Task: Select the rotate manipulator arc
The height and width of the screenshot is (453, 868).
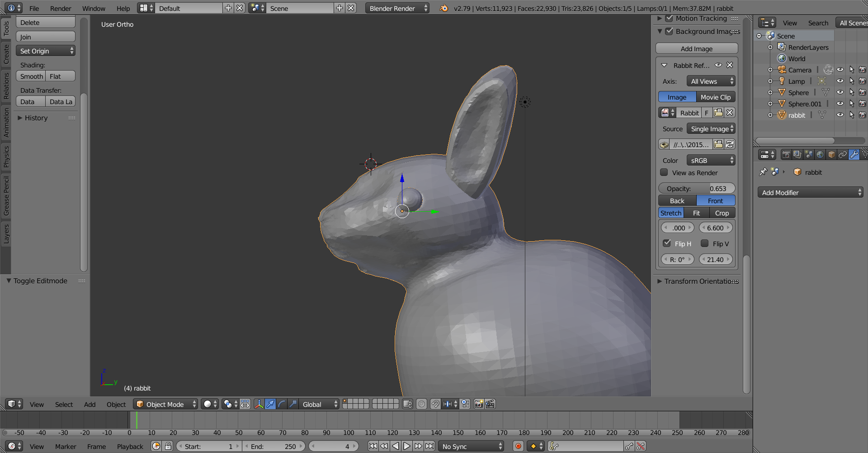Action: (x=282, y=404)
